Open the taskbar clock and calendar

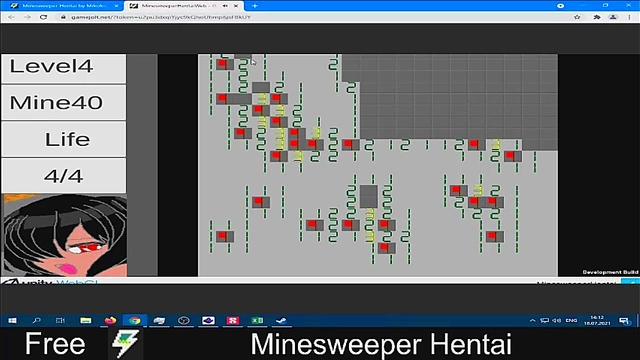pyautogui.click(x=597, y=320)
